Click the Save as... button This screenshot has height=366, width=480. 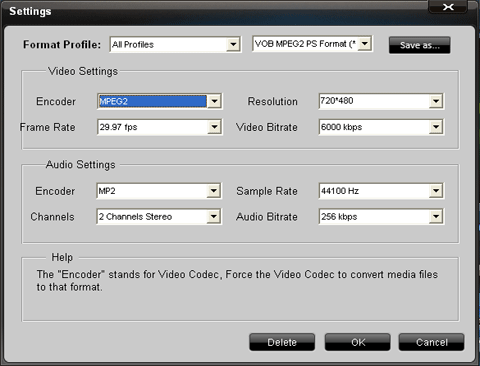(419, 45)
